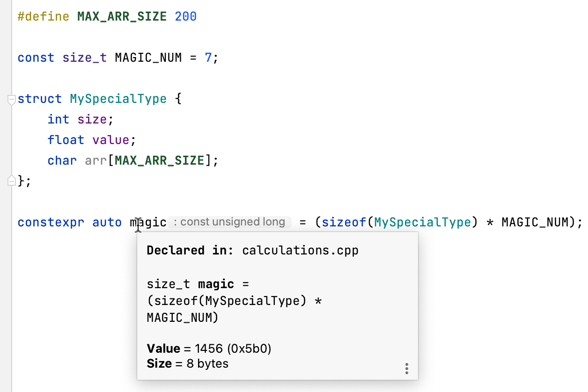Click calculations.cpp in the popup
Screen dimensions: 588x392
point(300,250)
